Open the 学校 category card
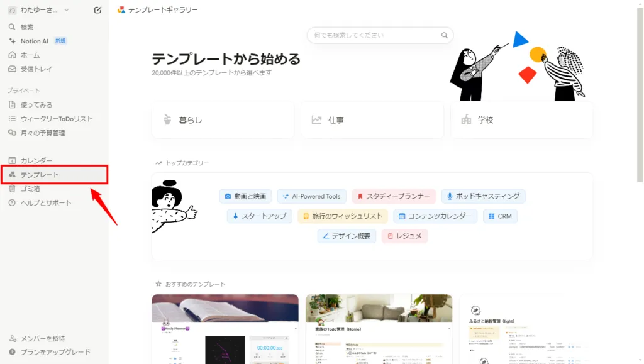Screen dimensions: 644x364 coord(521,120)
